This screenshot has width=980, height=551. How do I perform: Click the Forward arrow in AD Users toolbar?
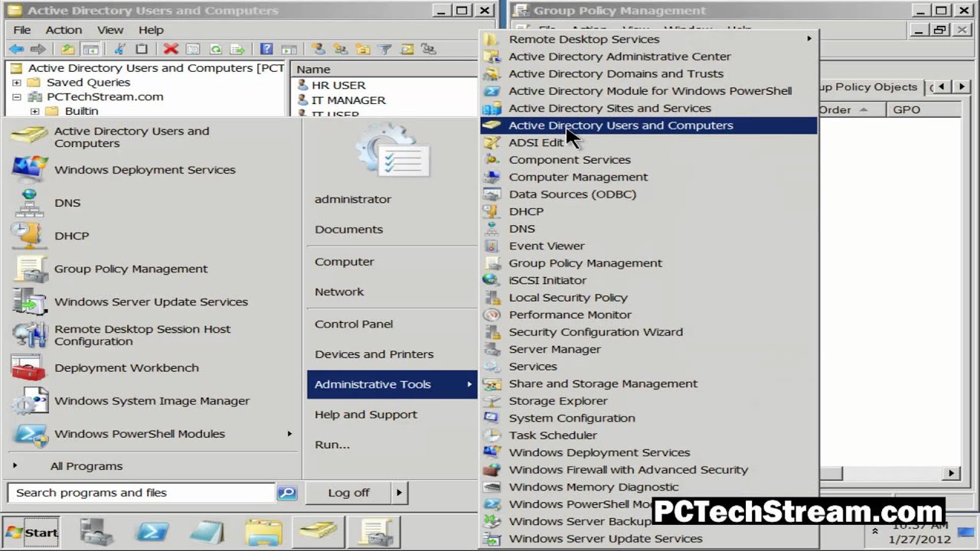click(38, 49)
